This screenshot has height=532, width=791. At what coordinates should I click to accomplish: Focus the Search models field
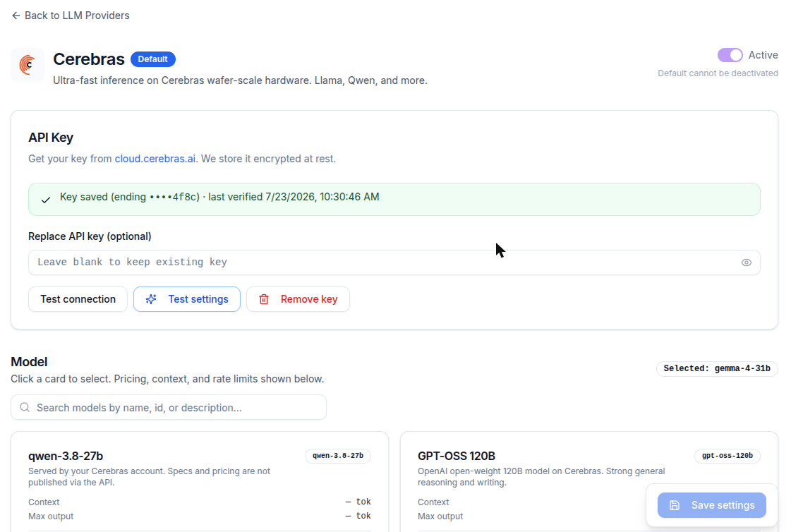169,407
